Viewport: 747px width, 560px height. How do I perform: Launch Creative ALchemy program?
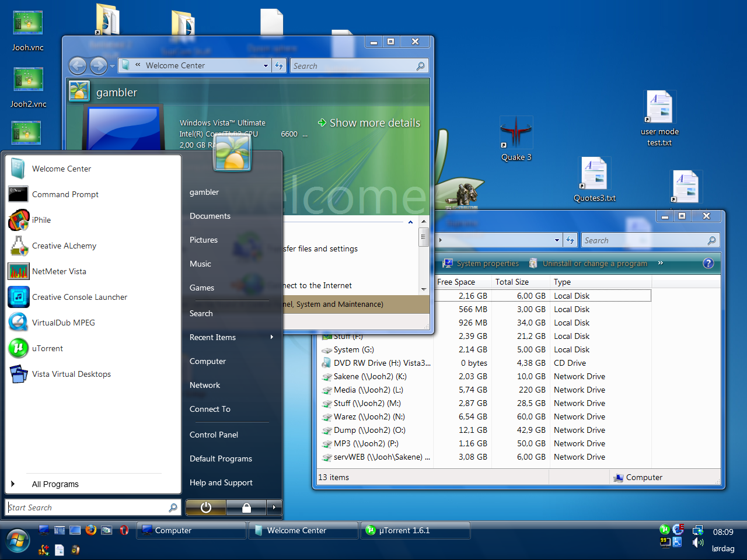93,246
